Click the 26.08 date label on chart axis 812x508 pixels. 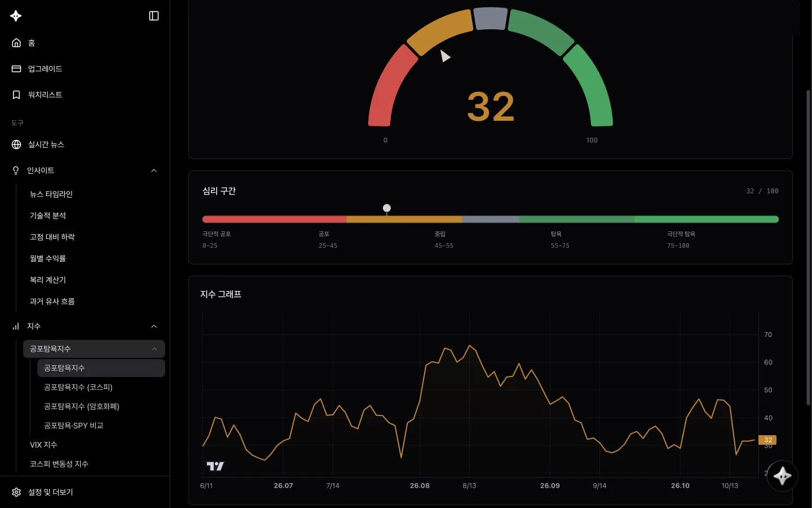click(420, 485)
